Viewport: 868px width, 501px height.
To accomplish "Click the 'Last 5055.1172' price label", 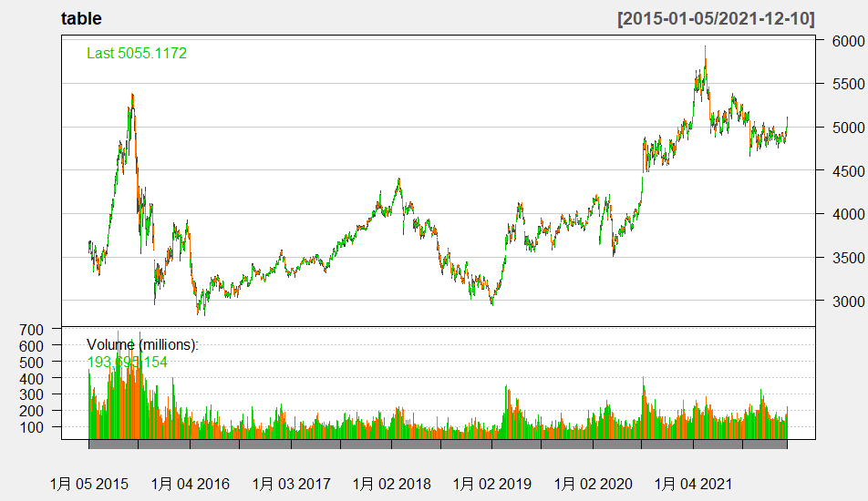I will click(x=137, y=53).
